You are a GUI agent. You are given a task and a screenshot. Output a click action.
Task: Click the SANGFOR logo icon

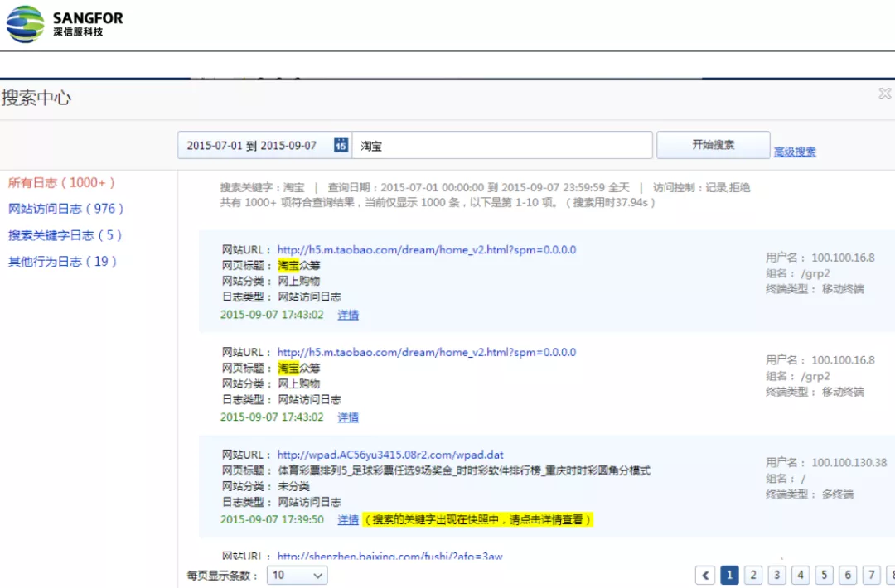click(x=25, y=24)
